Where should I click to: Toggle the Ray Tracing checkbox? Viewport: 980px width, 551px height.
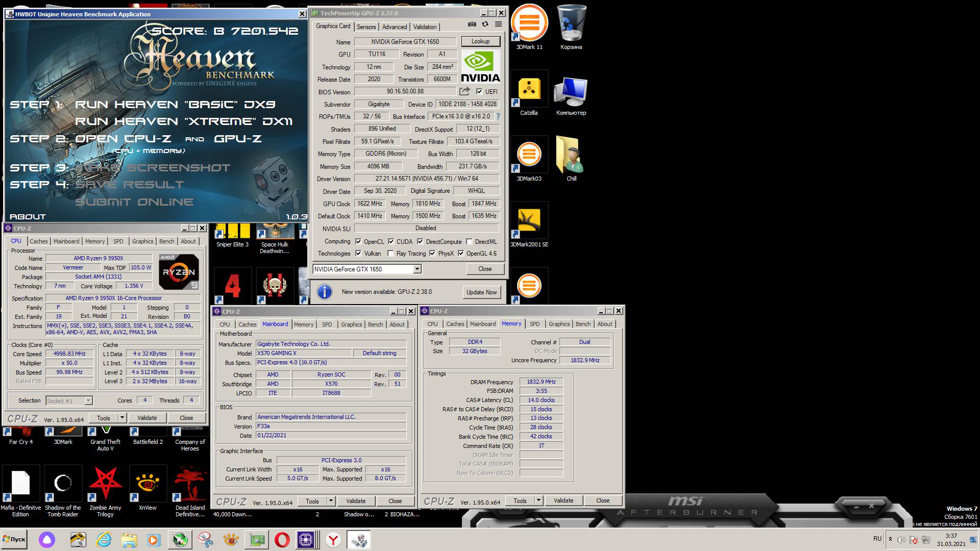point(390,253)
